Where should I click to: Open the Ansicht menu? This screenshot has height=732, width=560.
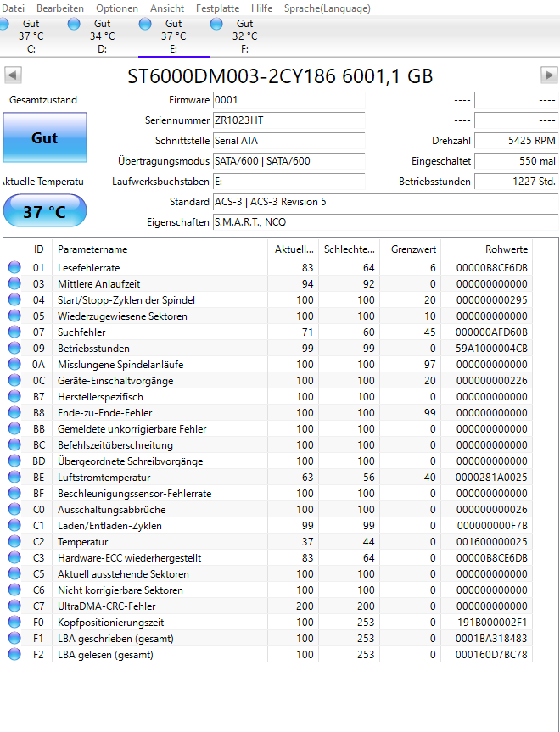[167, 8]
